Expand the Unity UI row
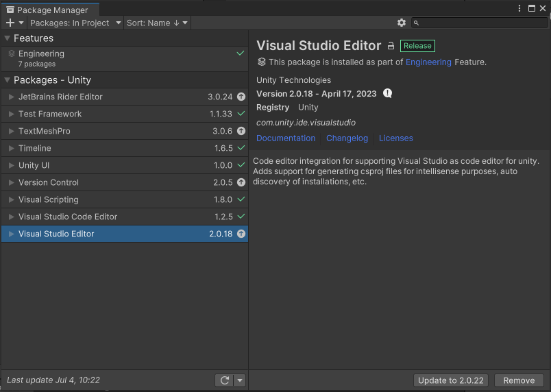The image size is (551, 392). point(11,165)
